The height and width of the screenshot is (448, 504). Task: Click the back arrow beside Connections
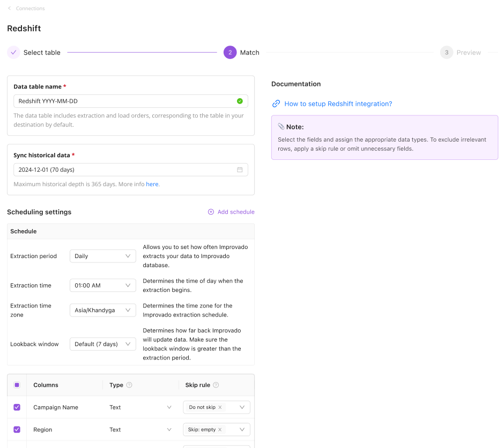pyautogui.click(x=10, y=9)
